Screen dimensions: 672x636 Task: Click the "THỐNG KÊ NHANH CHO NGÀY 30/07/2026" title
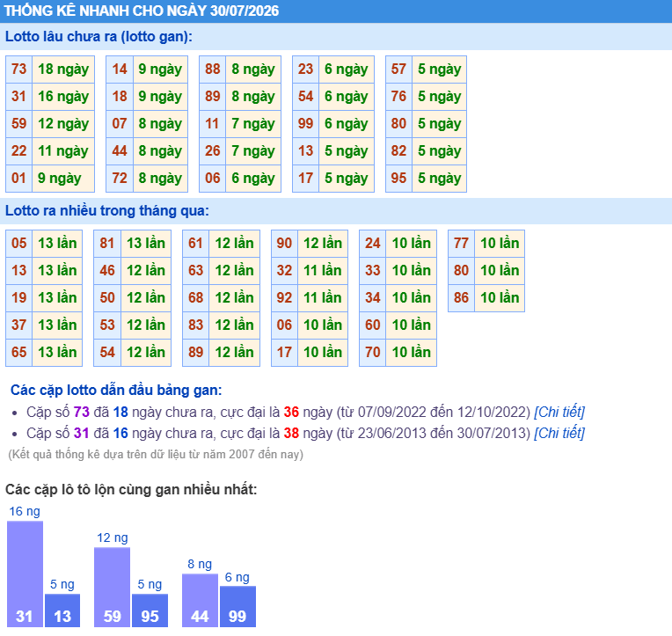(x=142, y=11)
